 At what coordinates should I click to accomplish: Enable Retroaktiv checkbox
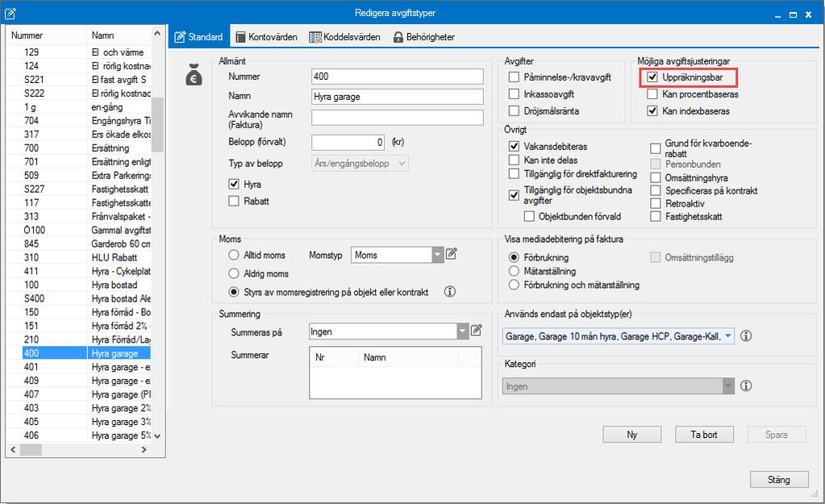656,203
